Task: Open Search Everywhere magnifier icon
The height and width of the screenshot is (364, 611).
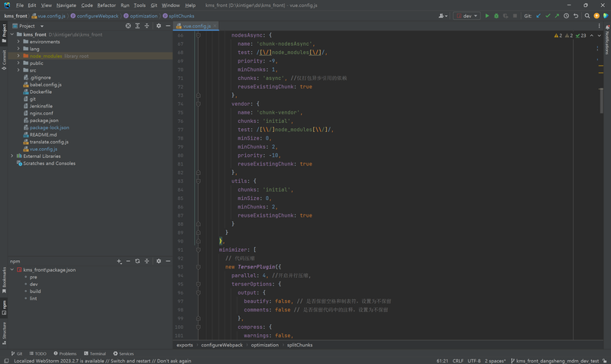Action: pos(587,15)
